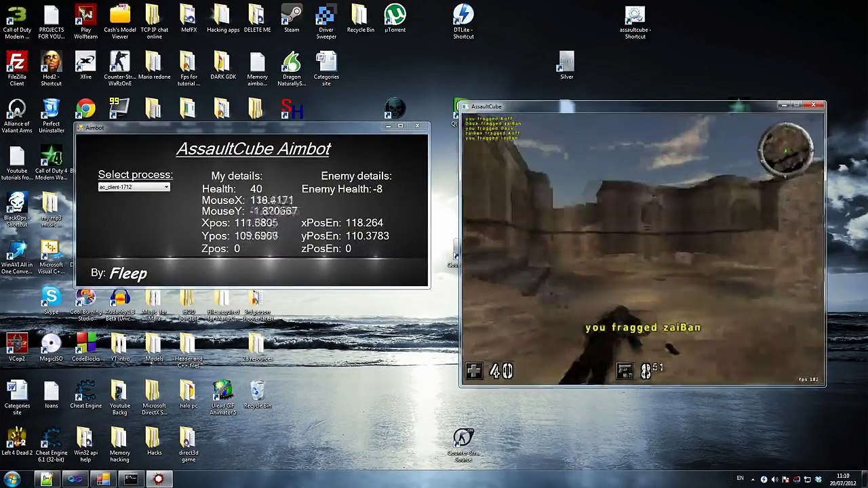Open the CodeBlocks desktop icon
The width and height of the screenshot is (868, 488).
click(x=85, y=348)
